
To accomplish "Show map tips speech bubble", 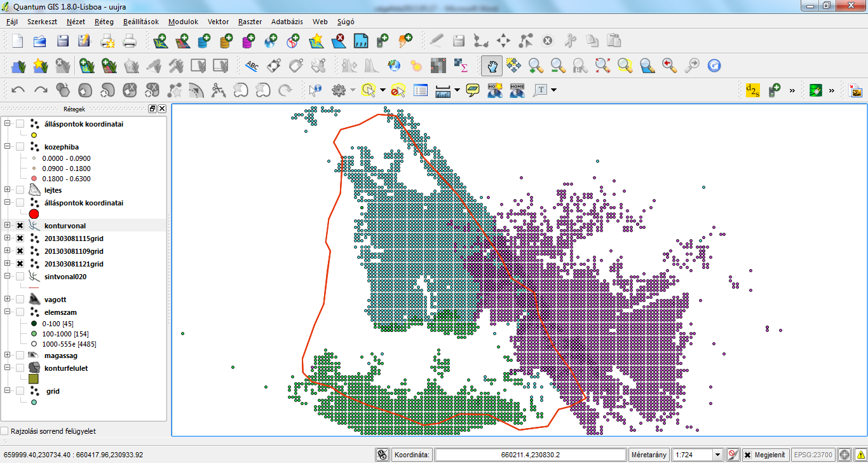I will click(x=472, y=90).
